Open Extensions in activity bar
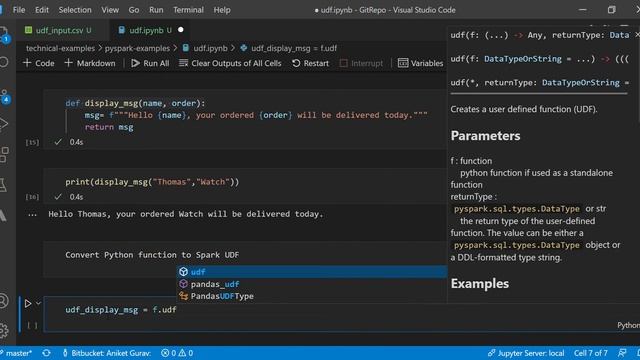Screen dimensions: 640x360 3,155
